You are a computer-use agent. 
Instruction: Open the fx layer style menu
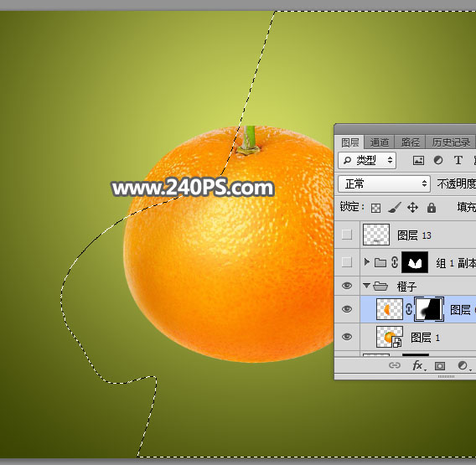tap(418, 365)
